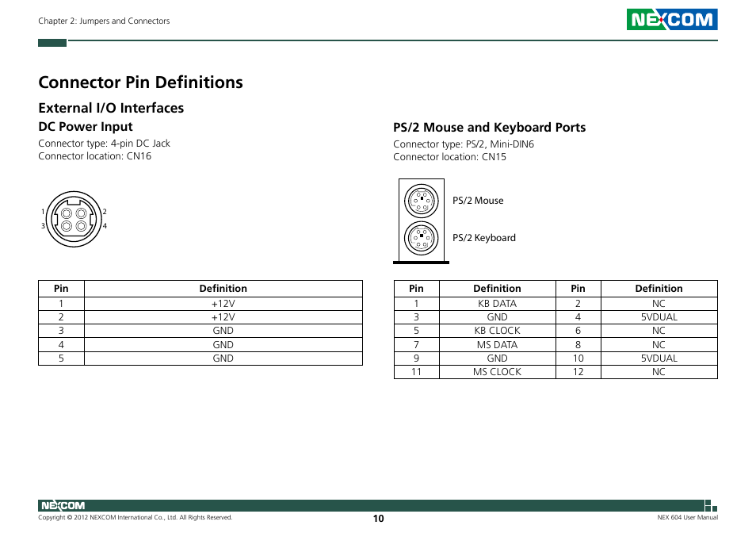Click the 'NC' cell for PS/2 pin 2
This screenshot has height=533, width=756.
[659, 304]
